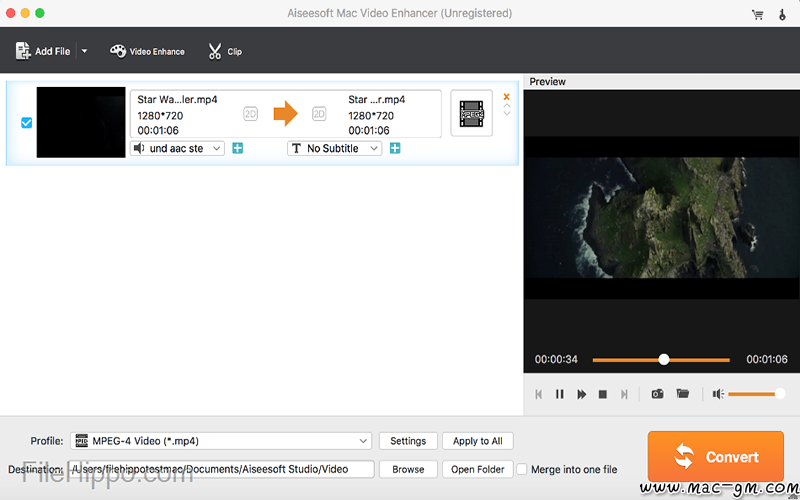Open the Profile MPEG-4 Video dropdown
This screenshot has width=800, height=500.
[221, 441]
